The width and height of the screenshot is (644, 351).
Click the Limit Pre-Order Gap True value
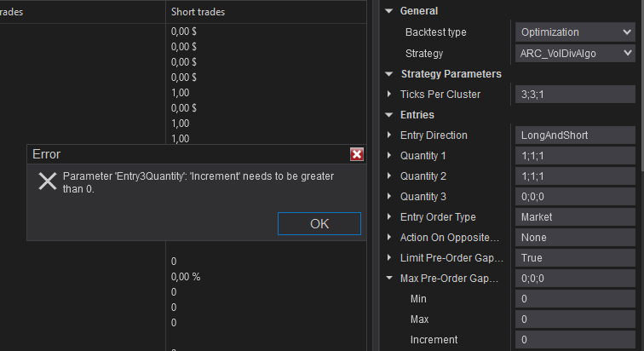(575, 258)
